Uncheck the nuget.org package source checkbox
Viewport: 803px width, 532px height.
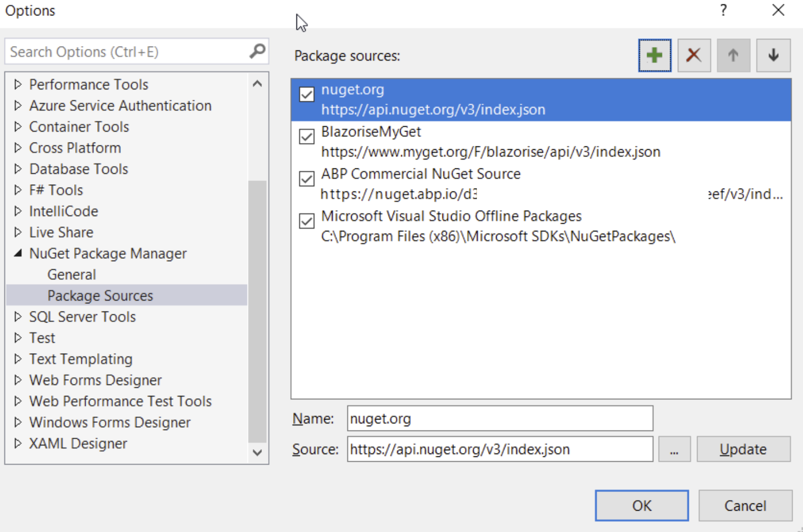click(307, 94)
